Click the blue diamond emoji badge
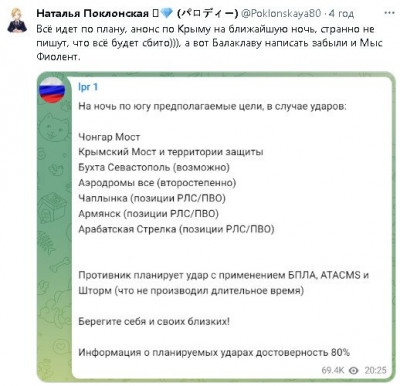The width and height of the screenshot is (400, 386). (x=166, y=13)
